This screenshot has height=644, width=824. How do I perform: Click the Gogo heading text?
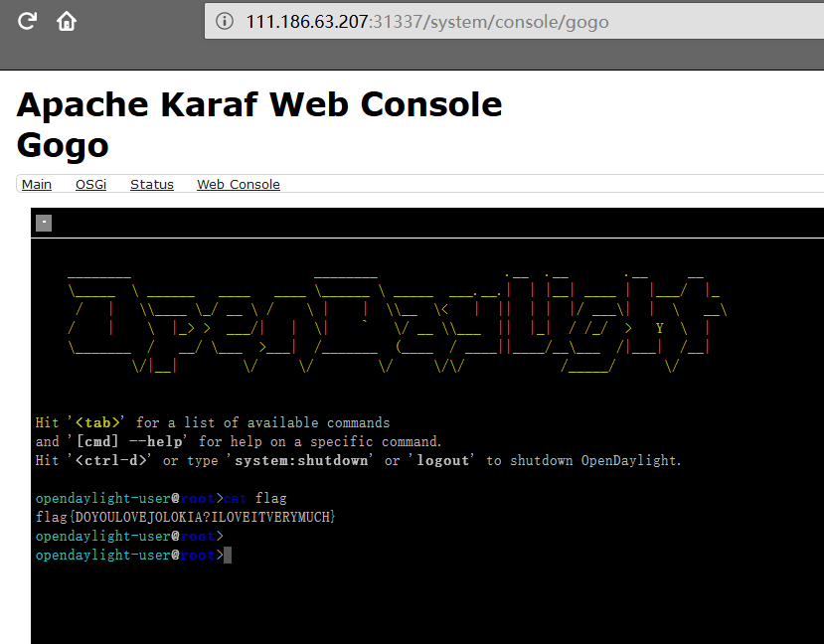(63, 145)
